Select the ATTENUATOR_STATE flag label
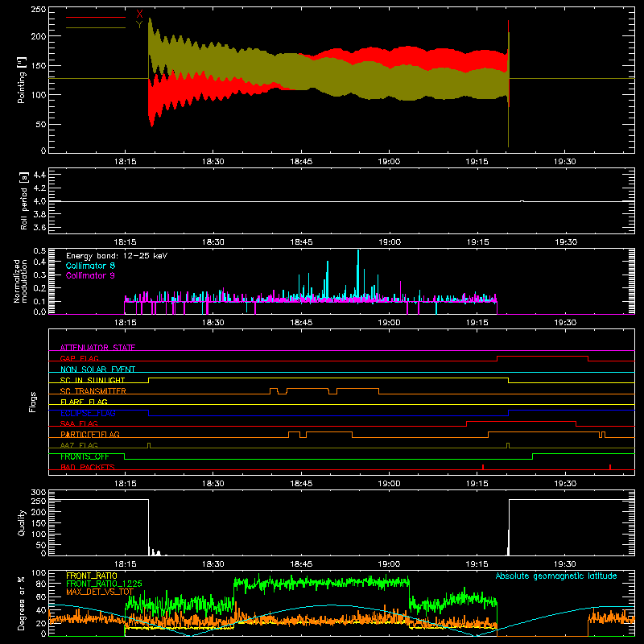The image size is (644, 644). point(97,348)
